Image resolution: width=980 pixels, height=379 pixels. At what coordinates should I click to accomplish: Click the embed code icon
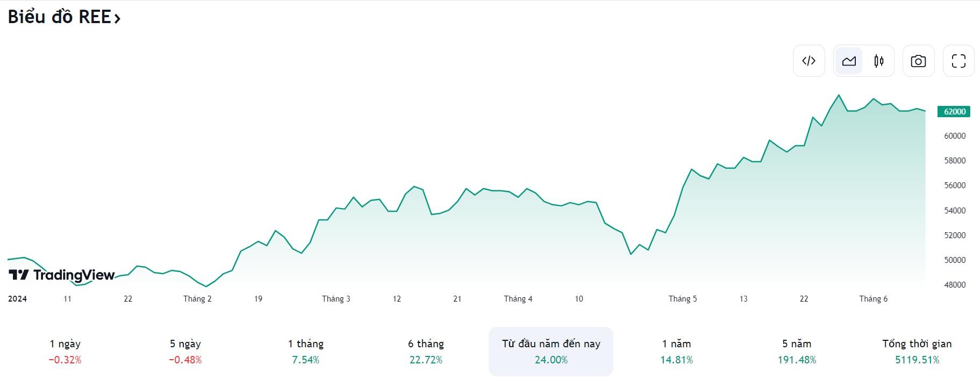tap(809, 61)
